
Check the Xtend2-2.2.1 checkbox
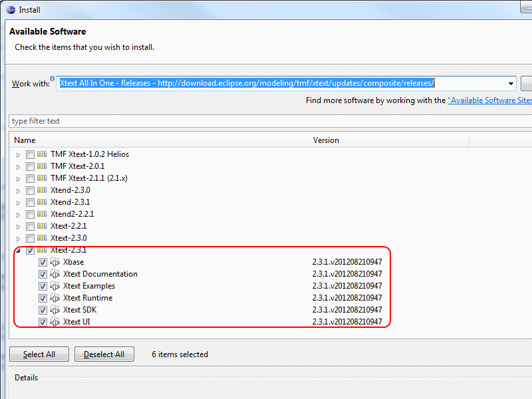(x=30, y=214)
